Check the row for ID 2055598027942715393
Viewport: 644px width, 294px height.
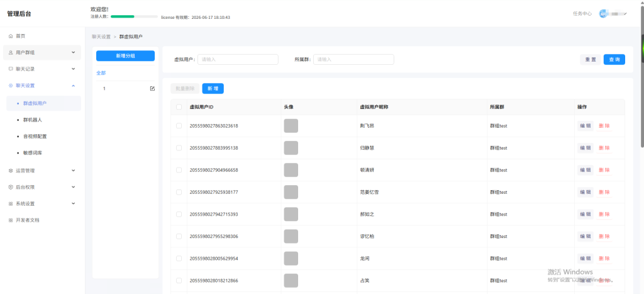[179, 214]
